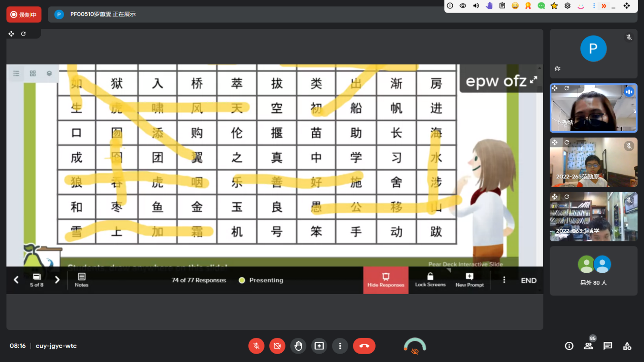Switch to grid view in Pear Deck
Screen dimensions: 644x362
pyautogui.click(x=33, y=73)
